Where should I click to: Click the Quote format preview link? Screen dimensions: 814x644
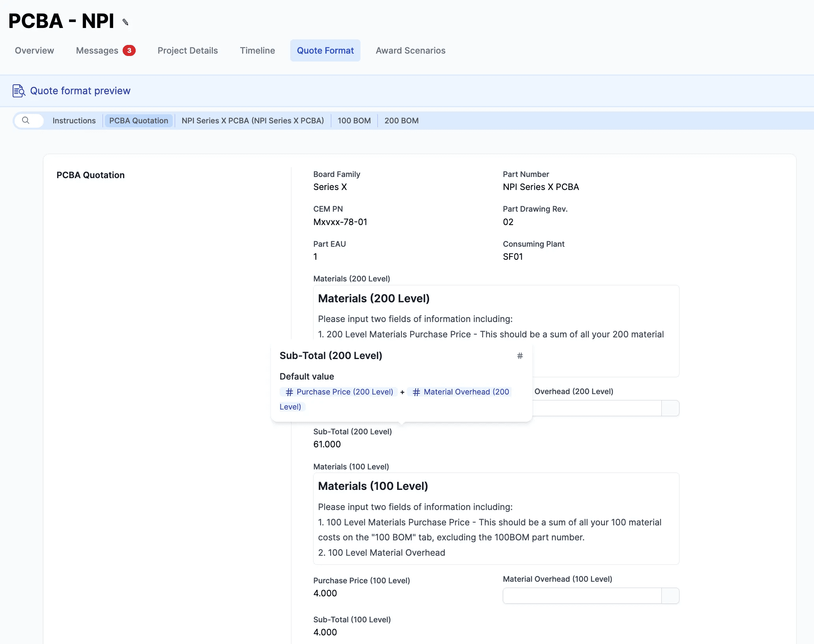80,91
